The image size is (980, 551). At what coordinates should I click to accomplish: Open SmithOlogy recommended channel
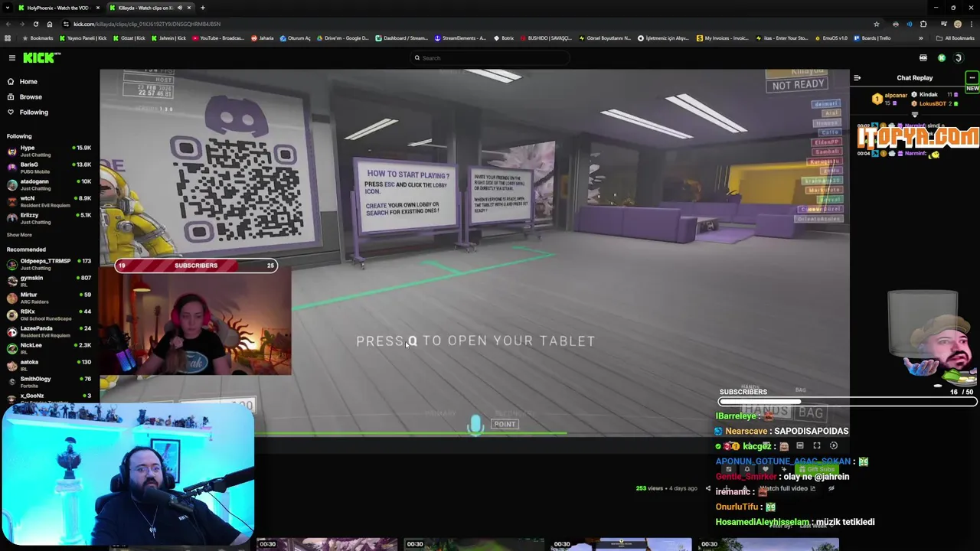[48, 382]
